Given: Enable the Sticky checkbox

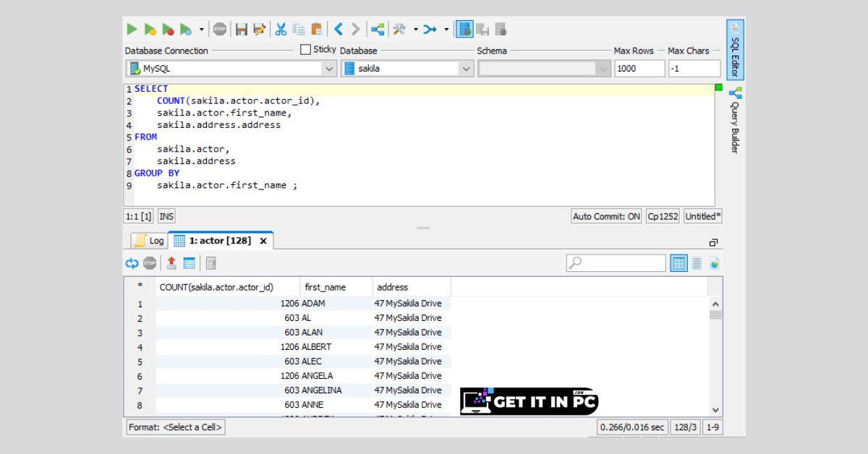Looking at the screenshot, I should [306, 50].
